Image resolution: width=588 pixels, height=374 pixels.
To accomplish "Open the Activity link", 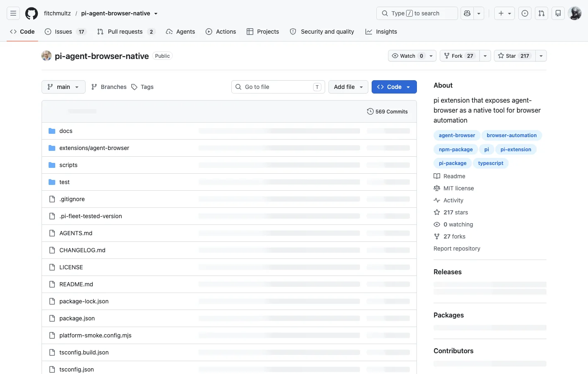I will (x=448, y=200).
